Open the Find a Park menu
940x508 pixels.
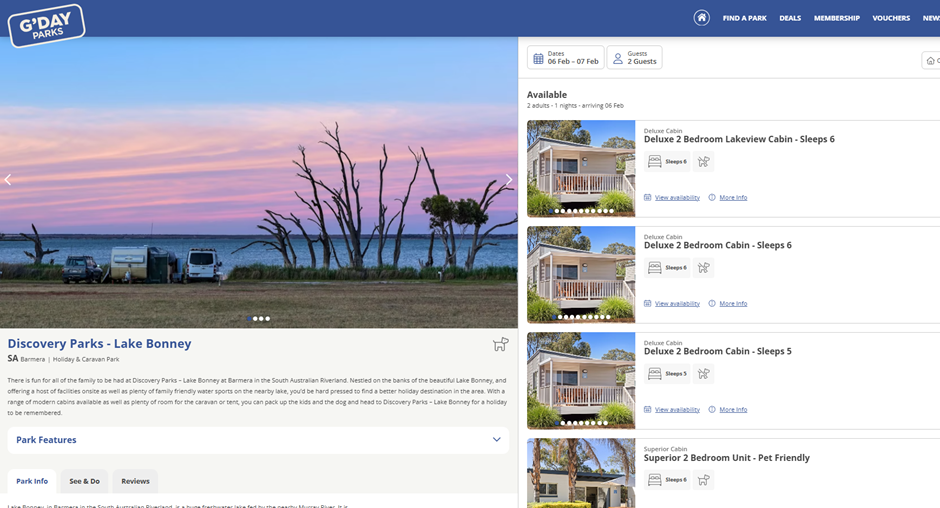[x=745, y=18]
